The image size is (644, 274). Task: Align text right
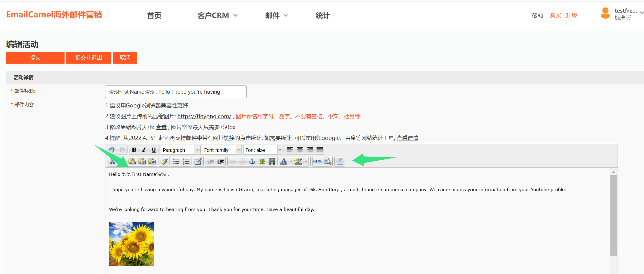coord(310,150)
